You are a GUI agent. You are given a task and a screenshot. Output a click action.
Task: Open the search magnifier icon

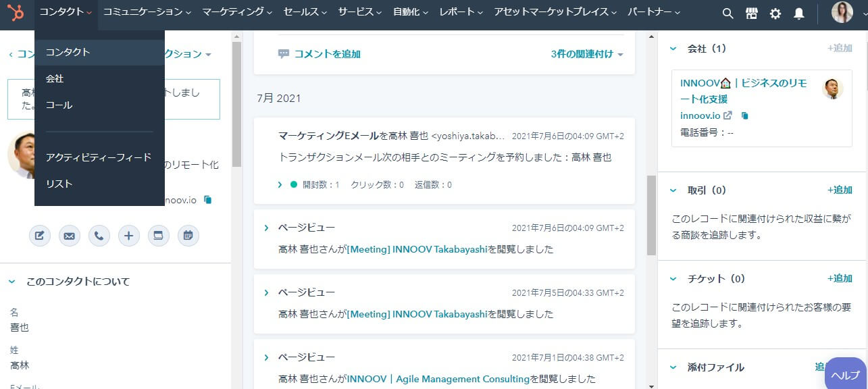pos(727,14)
